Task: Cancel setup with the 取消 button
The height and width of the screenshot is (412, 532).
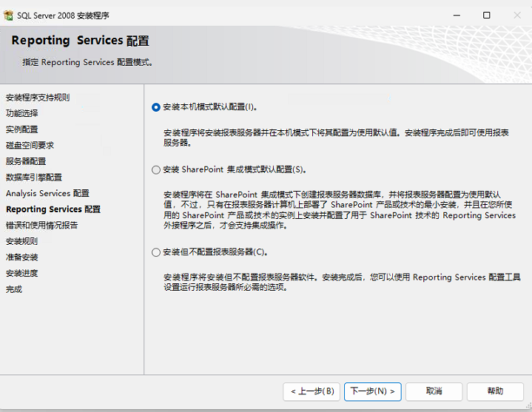Action: 434,391
